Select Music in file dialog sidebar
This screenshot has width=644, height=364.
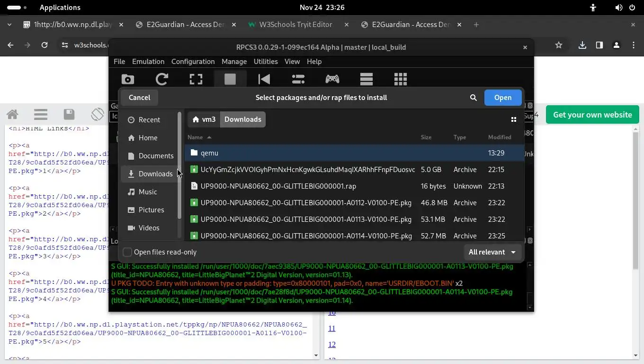pyautogui.click(x=149, y=192)
